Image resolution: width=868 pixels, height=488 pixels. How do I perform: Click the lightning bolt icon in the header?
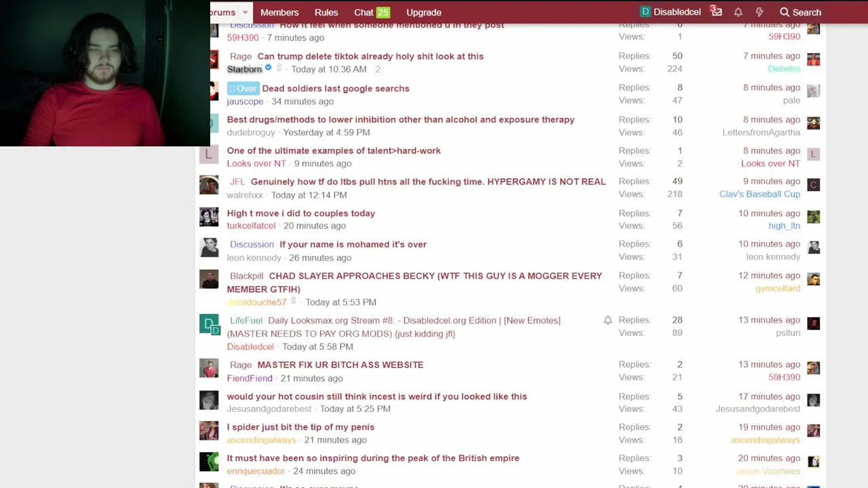click(759, 12)
